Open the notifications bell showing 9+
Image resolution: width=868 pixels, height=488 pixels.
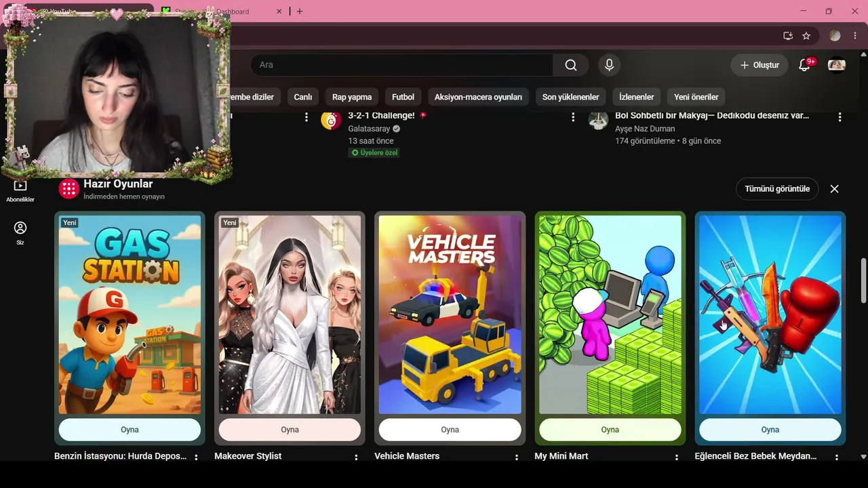pyautogui.click(x=805, y=65)
